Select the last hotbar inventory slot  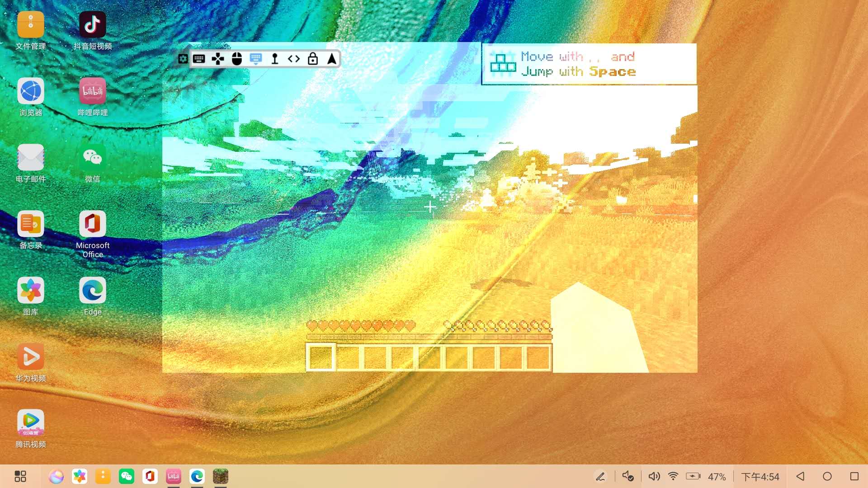pyautogui.click(x=538, y=357)
